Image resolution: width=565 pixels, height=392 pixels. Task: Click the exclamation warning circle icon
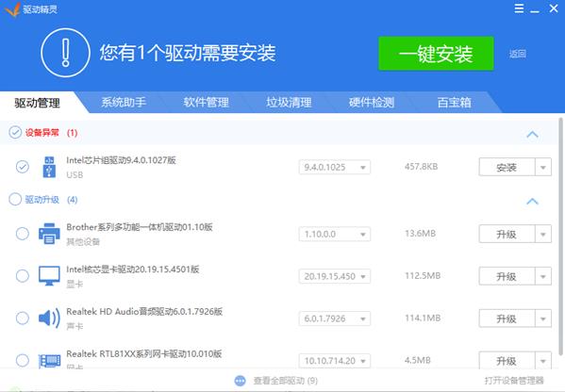pyautogui.click(x=65, y=53)
